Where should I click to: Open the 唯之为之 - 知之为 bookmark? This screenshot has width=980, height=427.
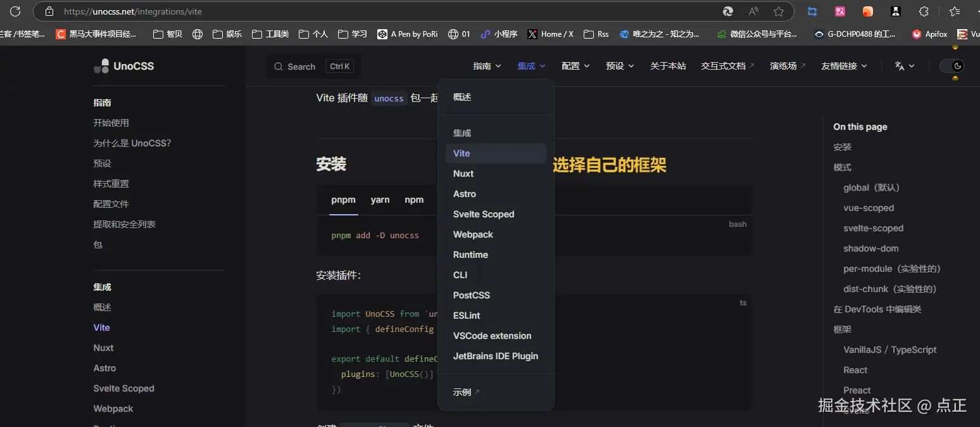click(x=659, y=34)
